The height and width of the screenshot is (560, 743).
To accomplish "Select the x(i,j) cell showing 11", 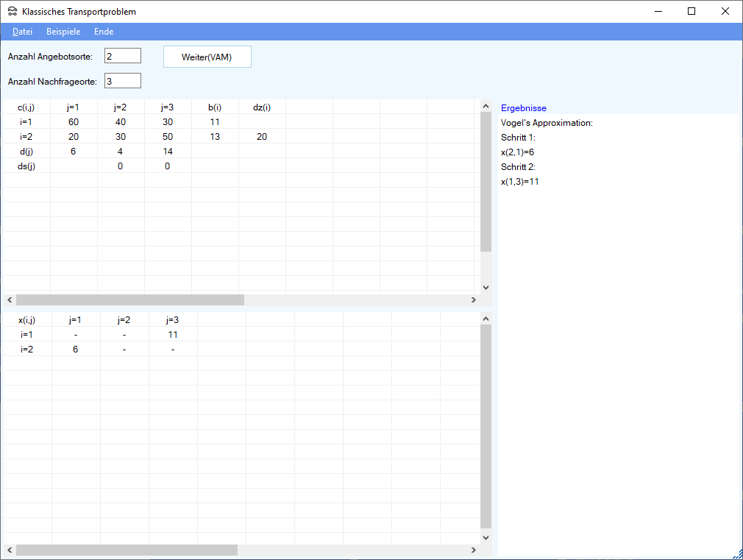I will pyautogui.click(x=173, y=334).
